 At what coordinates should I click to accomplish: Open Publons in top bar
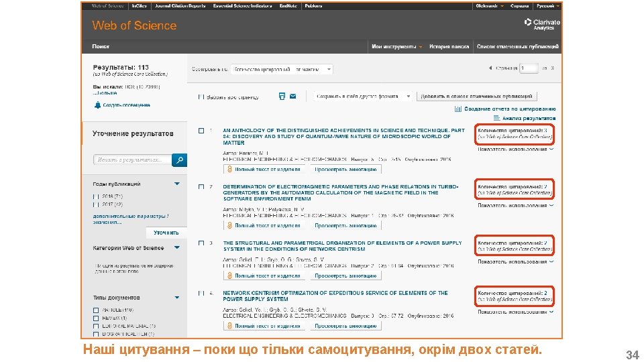(x=313, y=6)
